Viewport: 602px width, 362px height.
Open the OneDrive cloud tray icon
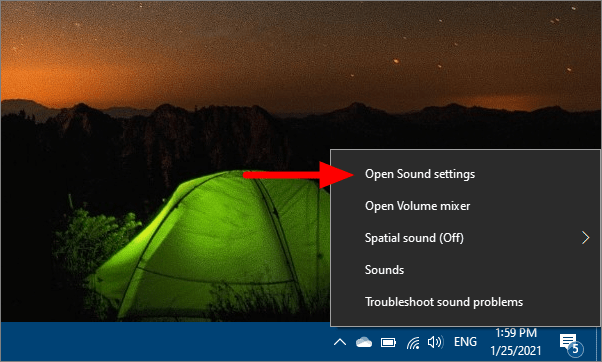[364, 342]
